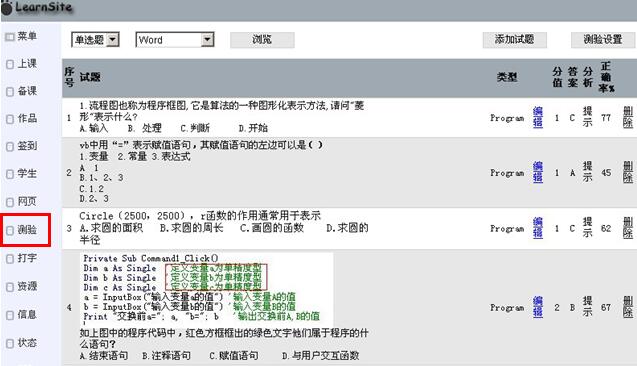Show 提示 hint for question 1
The width and height of the screenshot is (637, 366).
[x=587, y=117]
